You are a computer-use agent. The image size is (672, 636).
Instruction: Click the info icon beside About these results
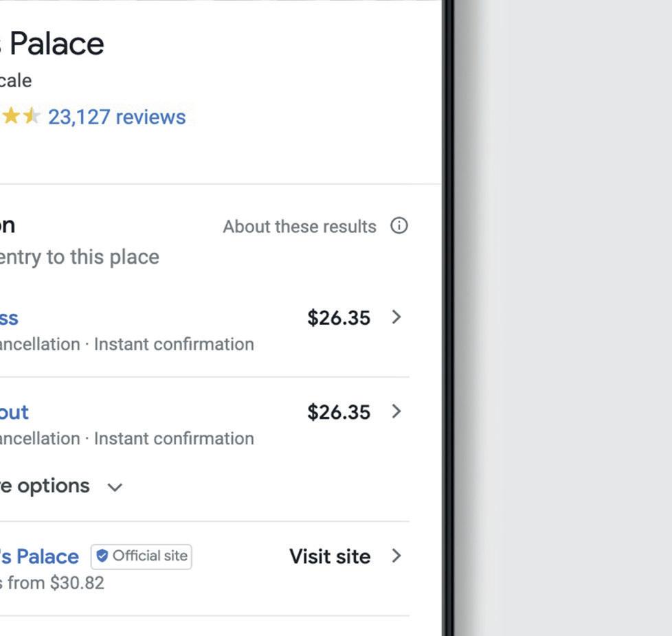coord(399,226)
